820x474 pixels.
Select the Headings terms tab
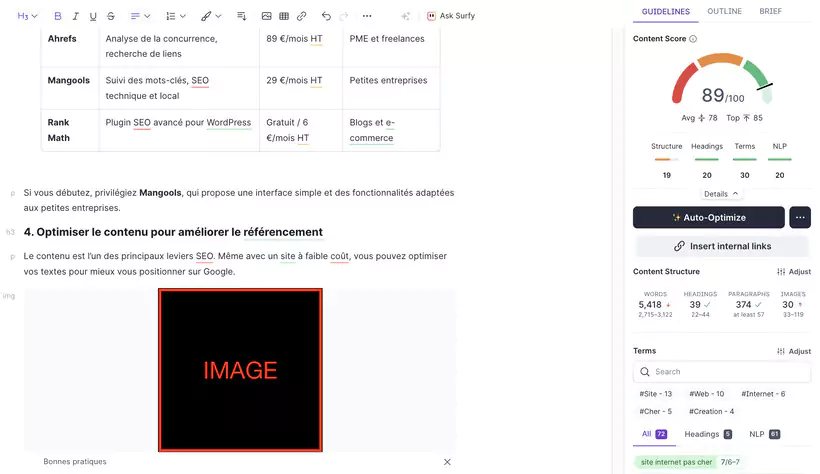tap(708, 434)
